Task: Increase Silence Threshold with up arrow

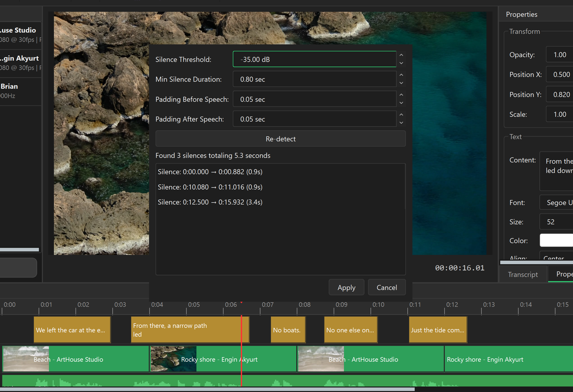Action: pyautogui.click(x=401, y=55)
